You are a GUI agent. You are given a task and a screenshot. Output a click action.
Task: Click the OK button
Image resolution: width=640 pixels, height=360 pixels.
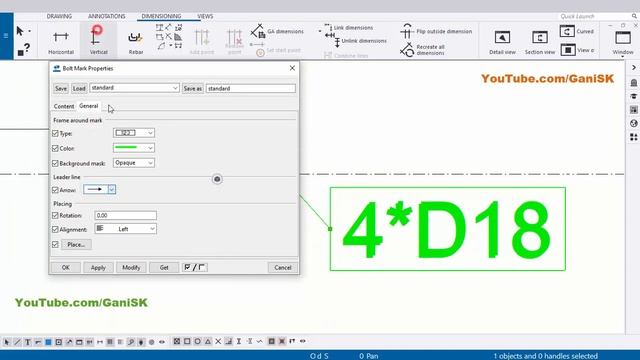point(66,268)
